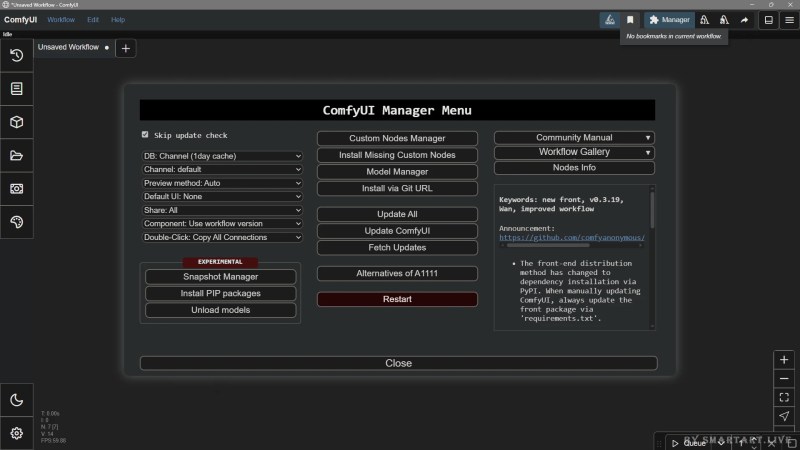Open the Snapshot Manager
The height and width of the screenshot is (450, 800).
click(x=220, y=277)
